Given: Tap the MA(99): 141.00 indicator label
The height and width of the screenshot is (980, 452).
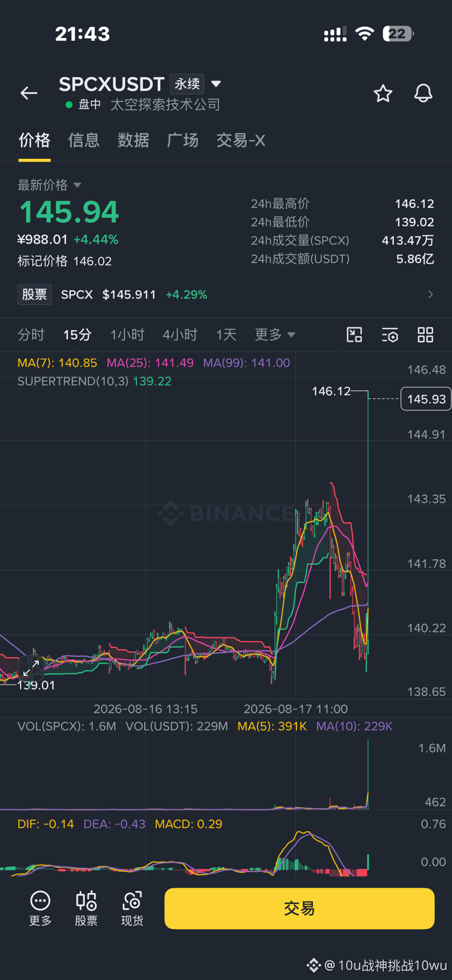Looking at the screenshot, I should [x=247, y=363].
